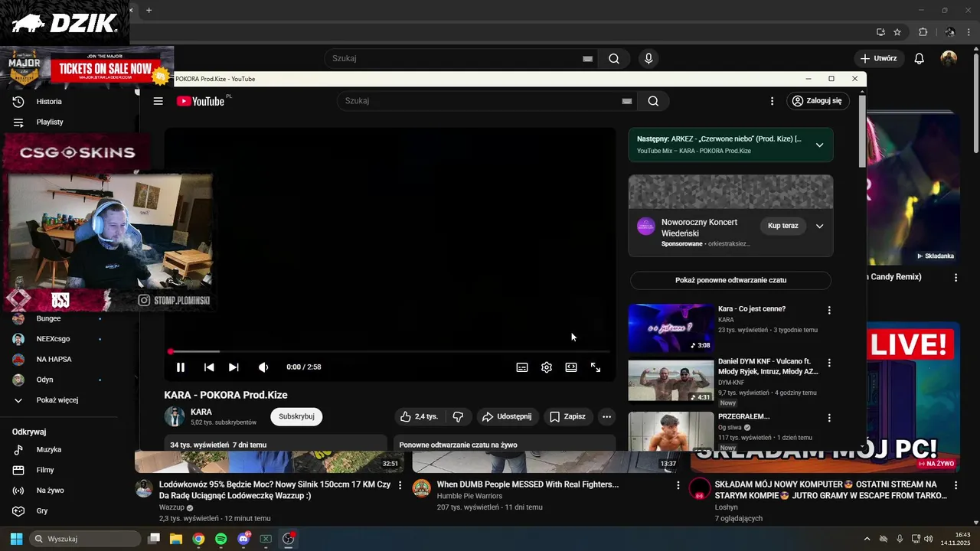Open the account avatar in background YouTube
This screenshot has height=551, width=980.
(949, 58)
